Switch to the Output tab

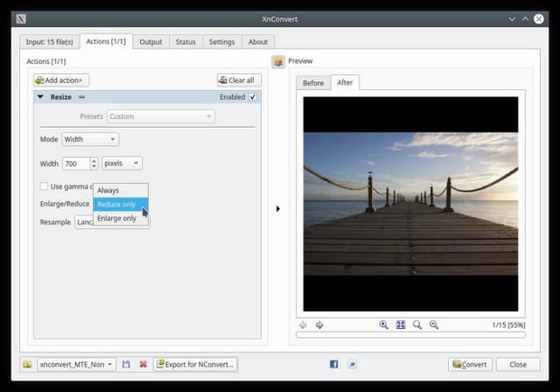pos(150,41)
